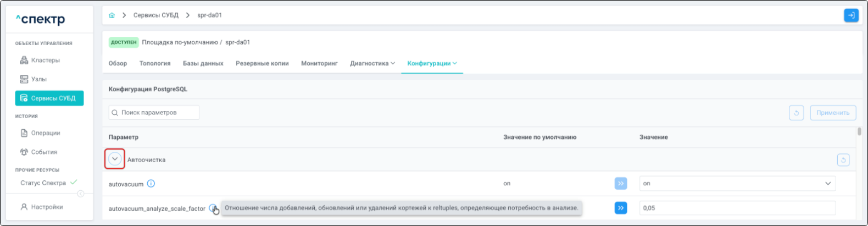The width and height of the screenshot is (868, 226).
Task: Click info icon beside autovacuum_analyze_scale_factor
Action: (x=212, y=208)
